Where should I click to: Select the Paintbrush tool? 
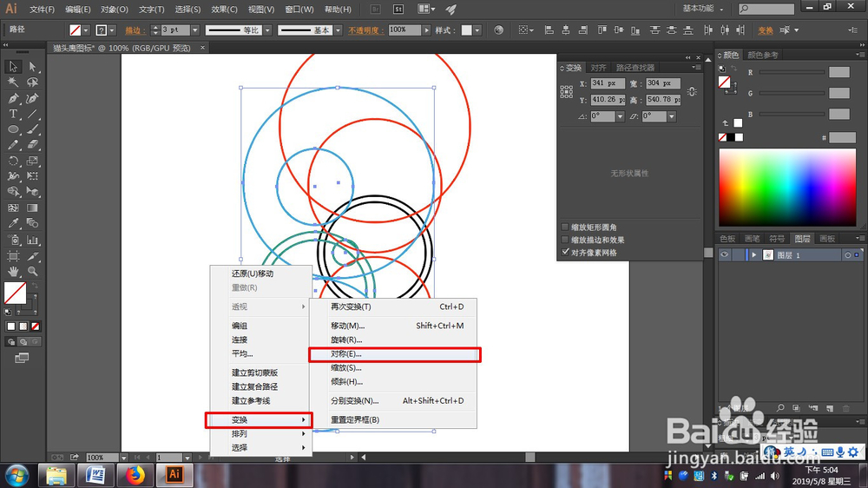coord(32,129)
